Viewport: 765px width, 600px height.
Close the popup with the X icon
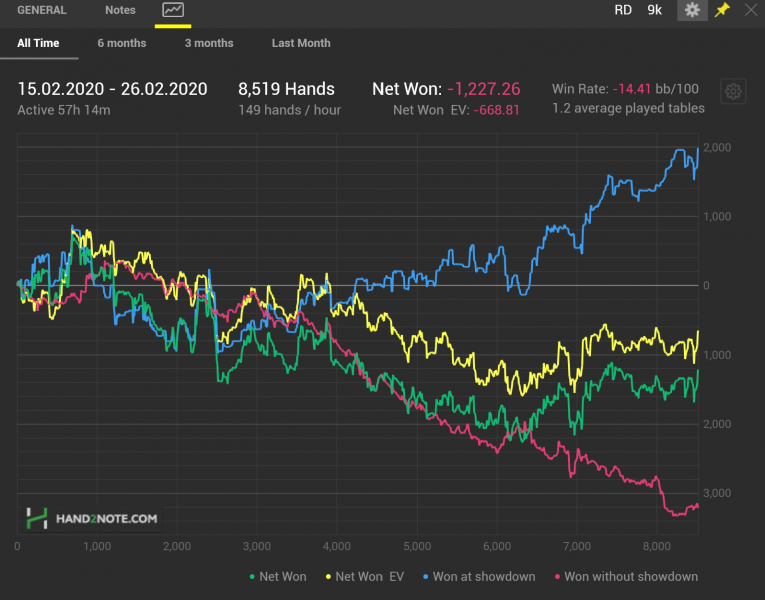click(751, 10)
